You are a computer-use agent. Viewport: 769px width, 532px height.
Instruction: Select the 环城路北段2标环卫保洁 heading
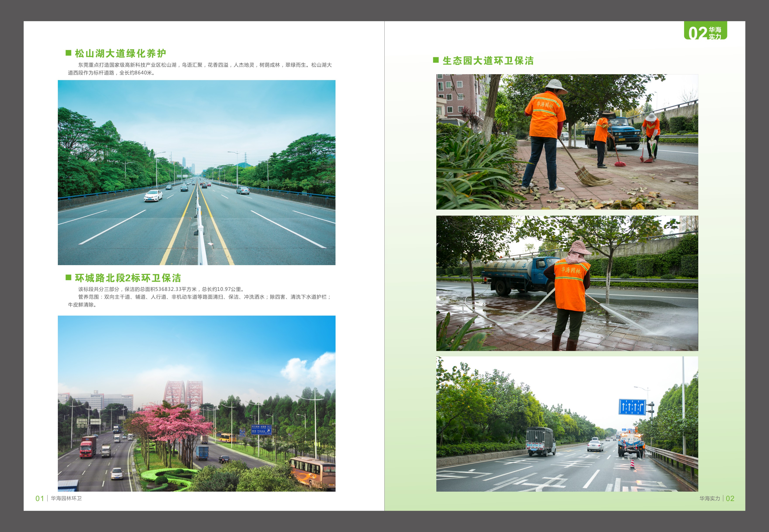tap(128, 278)
